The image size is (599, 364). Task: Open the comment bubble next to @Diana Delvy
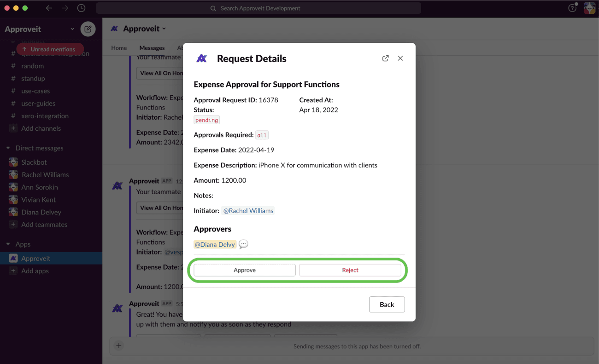[x=244, y=244]
